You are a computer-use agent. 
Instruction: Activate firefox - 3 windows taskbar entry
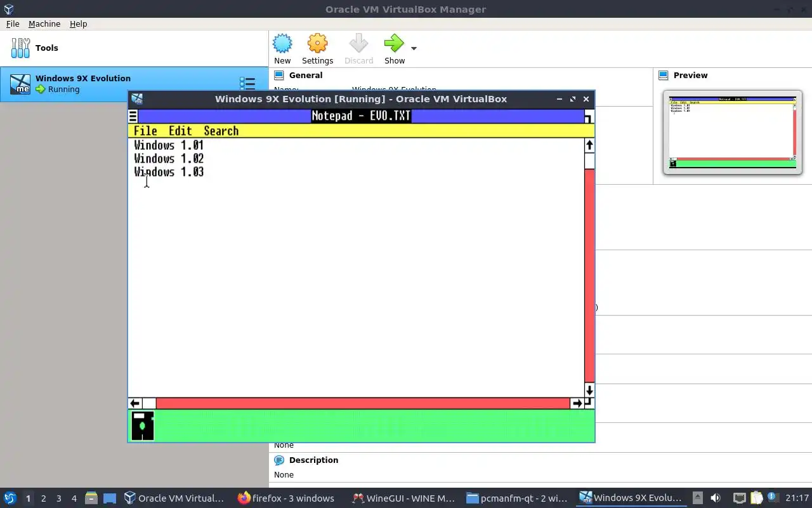286,498
